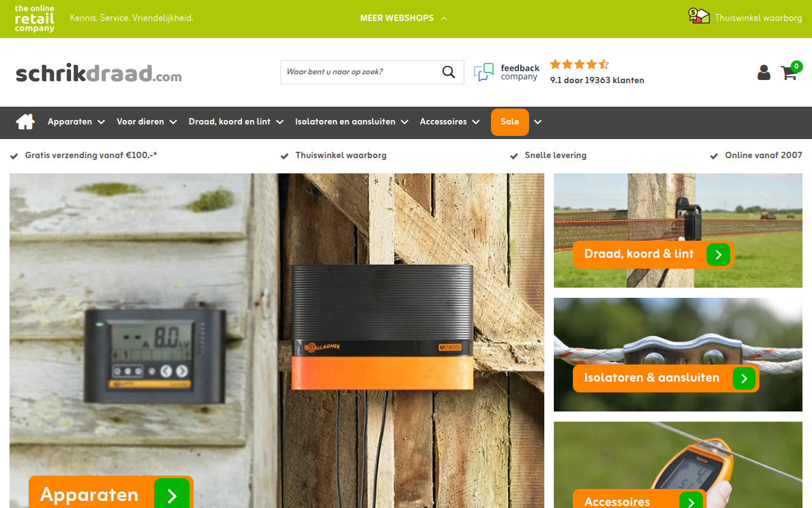Image resolution: width=812 pixels, height=508 pixels.
Task: Open the shopping cart icon
Action: (790, 72)
